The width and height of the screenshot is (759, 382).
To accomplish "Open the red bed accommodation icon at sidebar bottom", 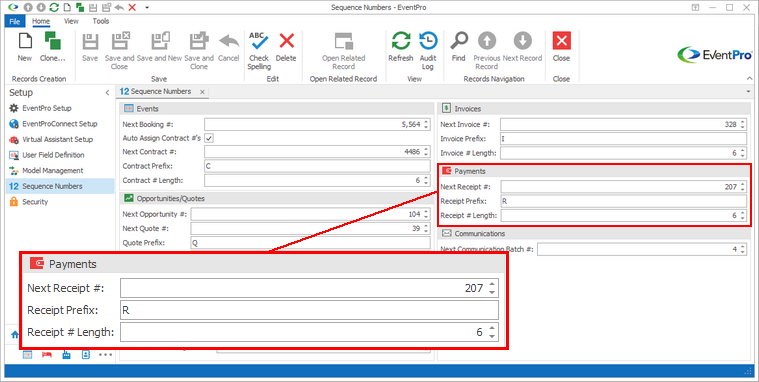I will tap(47, 354).
